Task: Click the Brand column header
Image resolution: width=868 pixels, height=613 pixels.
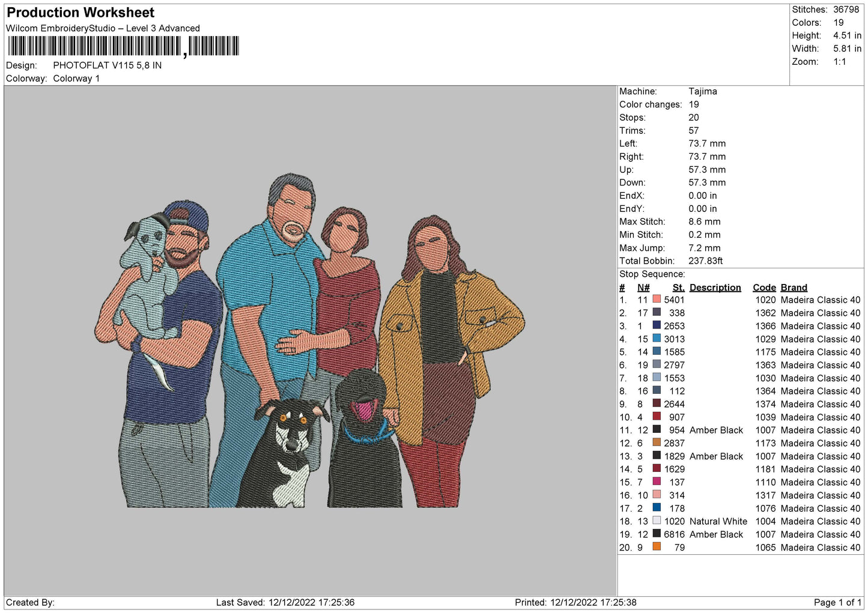Action: (794, 288)
